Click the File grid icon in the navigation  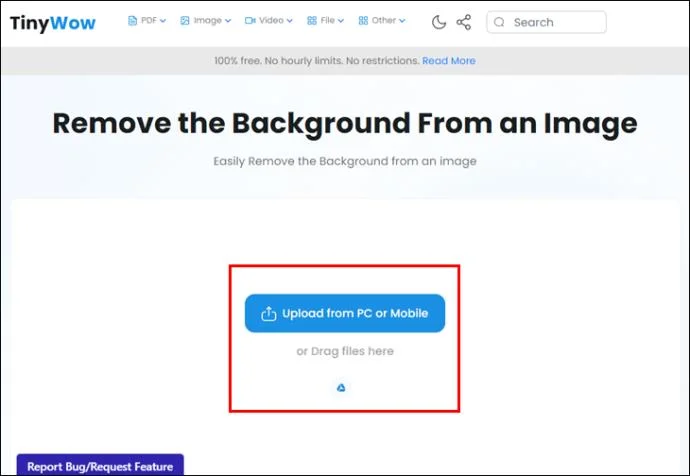[312, 21]
